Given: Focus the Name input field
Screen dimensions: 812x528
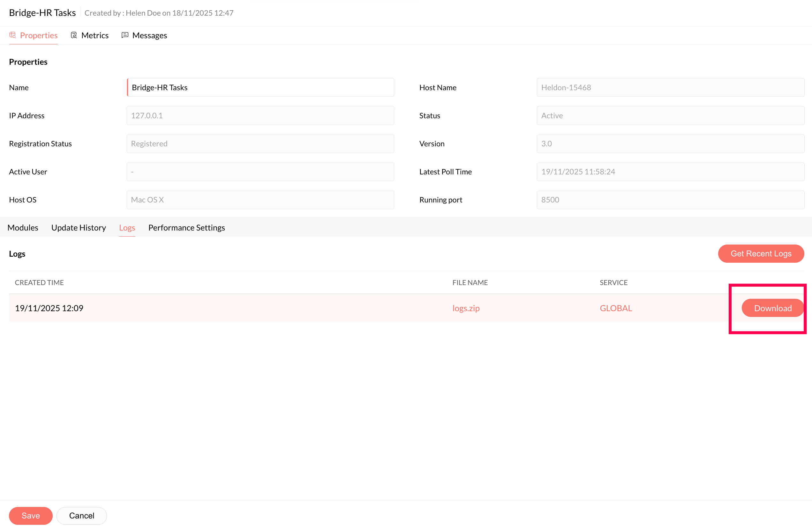Looking at the screenshot, I should [260, 88].
